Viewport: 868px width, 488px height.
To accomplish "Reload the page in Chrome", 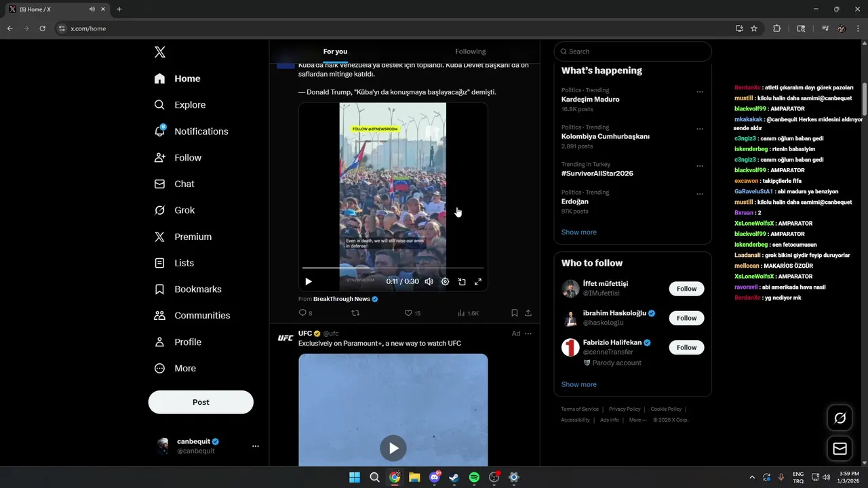I will [42, 28].
